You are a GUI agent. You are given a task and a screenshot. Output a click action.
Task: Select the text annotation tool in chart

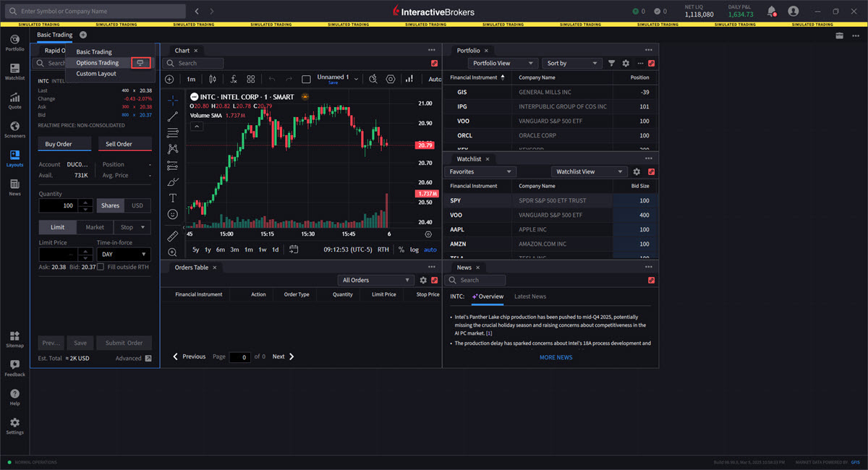[x=173, y=197]
